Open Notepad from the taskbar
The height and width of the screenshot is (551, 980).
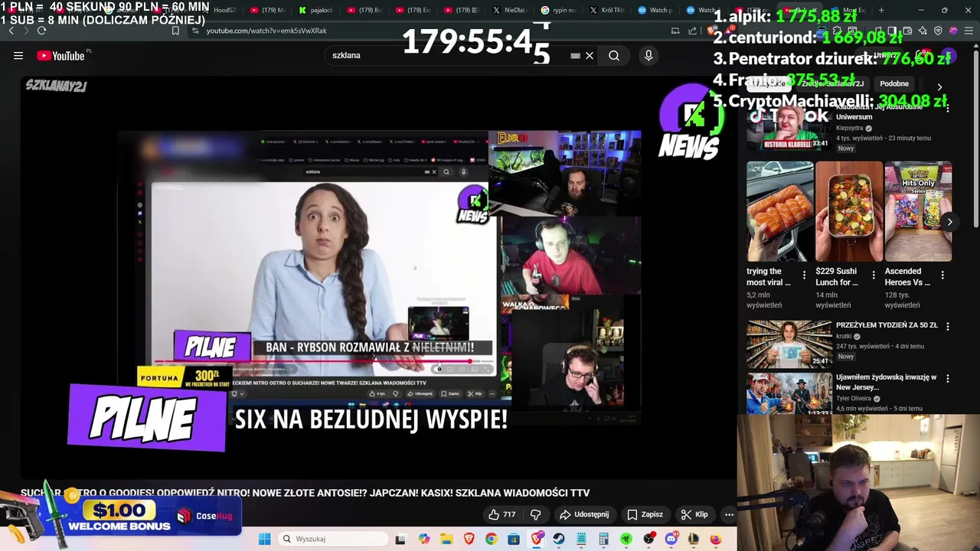(x=581, y=539)
